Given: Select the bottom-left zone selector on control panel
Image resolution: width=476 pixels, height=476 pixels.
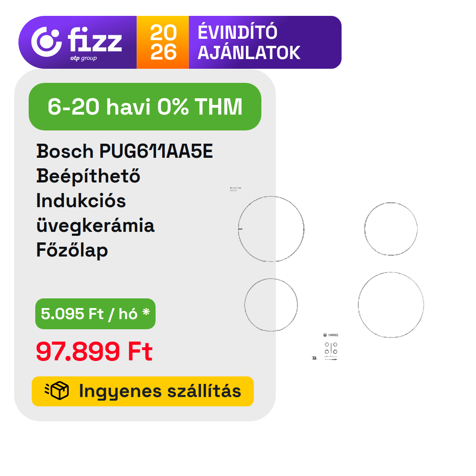Looking at the screenshot, I should point(327,351).
